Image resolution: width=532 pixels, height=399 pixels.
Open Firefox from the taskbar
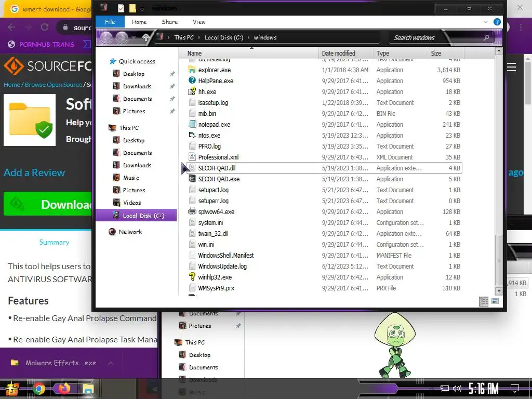[63, 389]
